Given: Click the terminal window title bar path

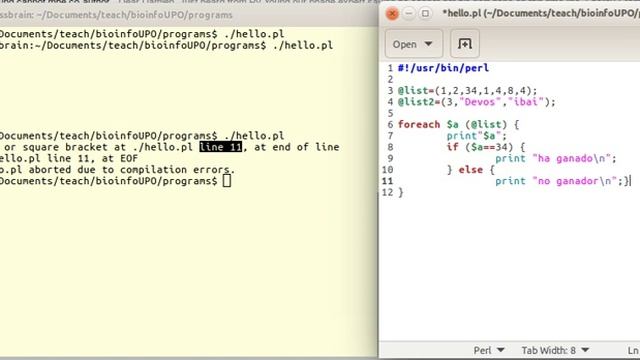Looking at the screenshot, I should click(x=116, y=15).
